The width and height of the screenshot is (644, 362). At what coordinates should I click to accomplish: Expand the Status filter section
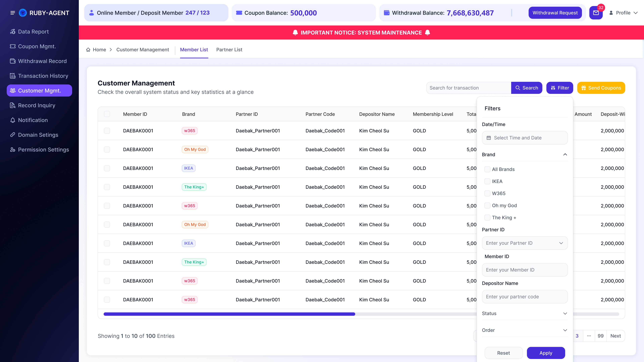565,313
